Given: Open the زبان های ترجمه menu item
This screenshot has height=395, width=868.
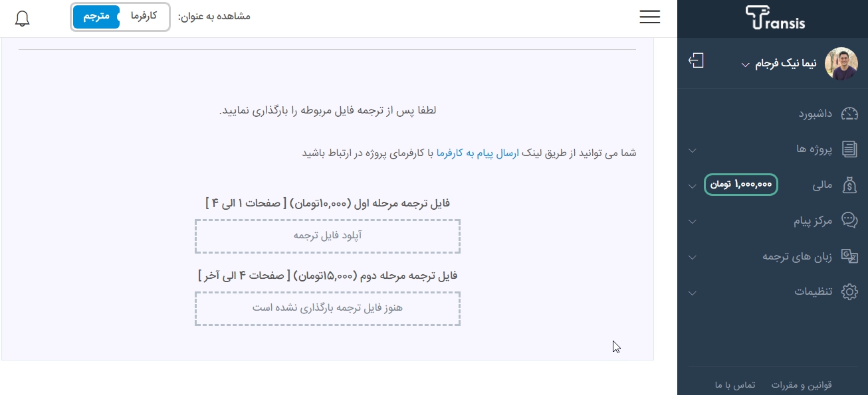Looking at the screenshot, I should point(798,256).
